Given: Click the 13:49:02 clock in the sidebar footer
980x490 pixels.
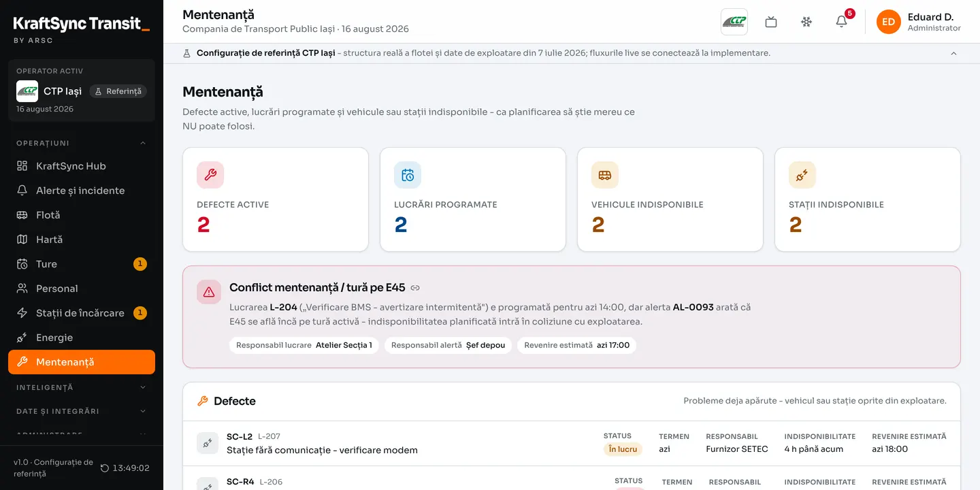Looking at the screenshot, I should (131, 468).
